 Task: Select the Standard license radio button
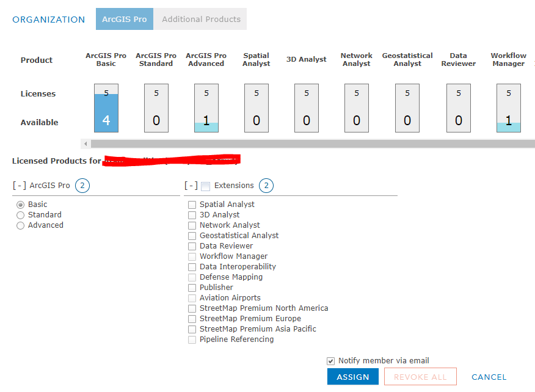click(x=21, y=215)
